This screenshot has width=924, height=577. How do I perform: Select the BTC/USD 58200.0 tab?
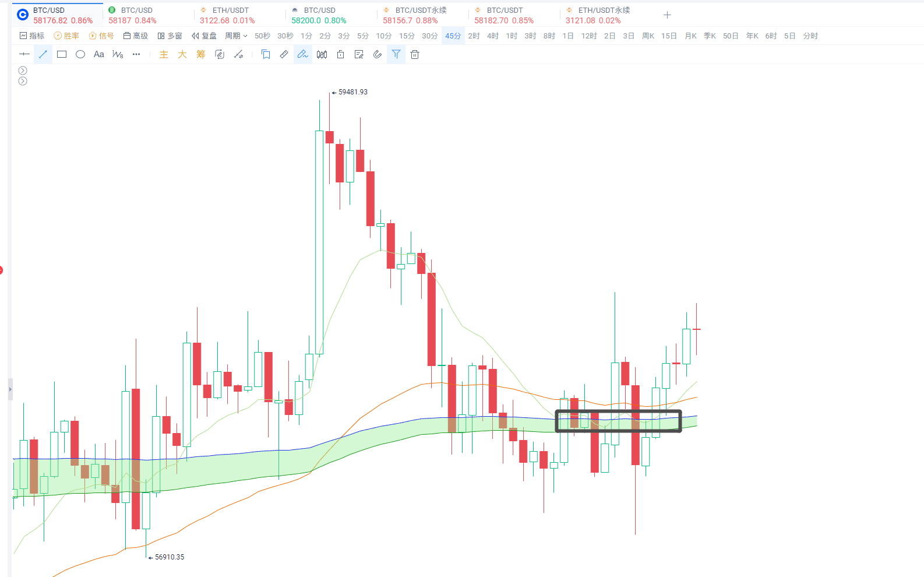pyautogui.click(x=331, y=15)
